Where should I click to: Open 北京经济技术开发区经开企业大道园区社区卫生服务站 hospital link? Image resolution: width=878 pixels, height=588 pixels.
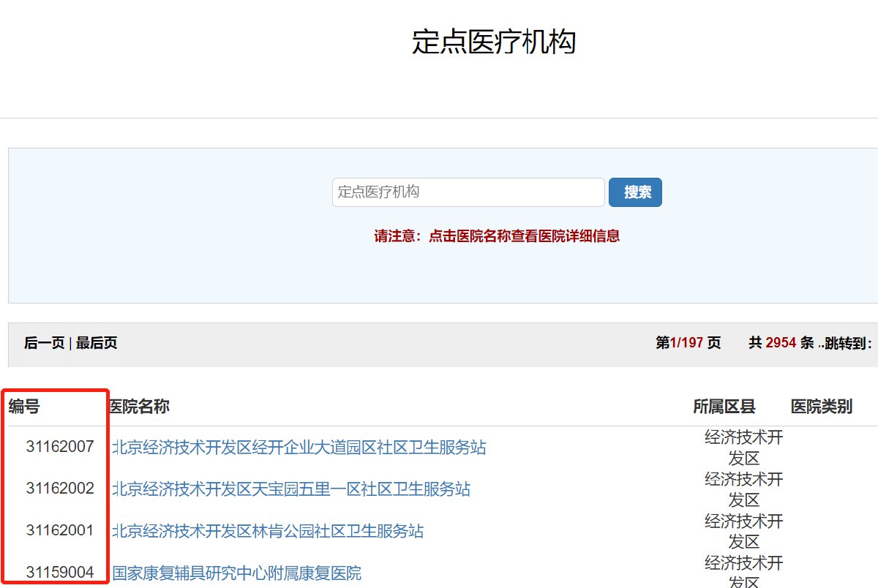[x=299, y=447]
